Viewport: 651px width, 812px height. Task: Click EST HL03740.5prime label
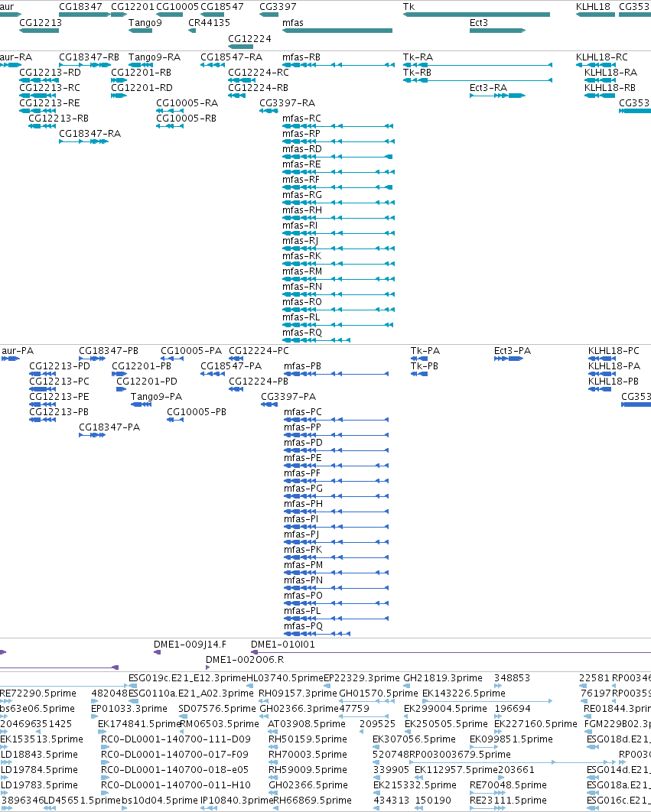click(x=285, y=678)
